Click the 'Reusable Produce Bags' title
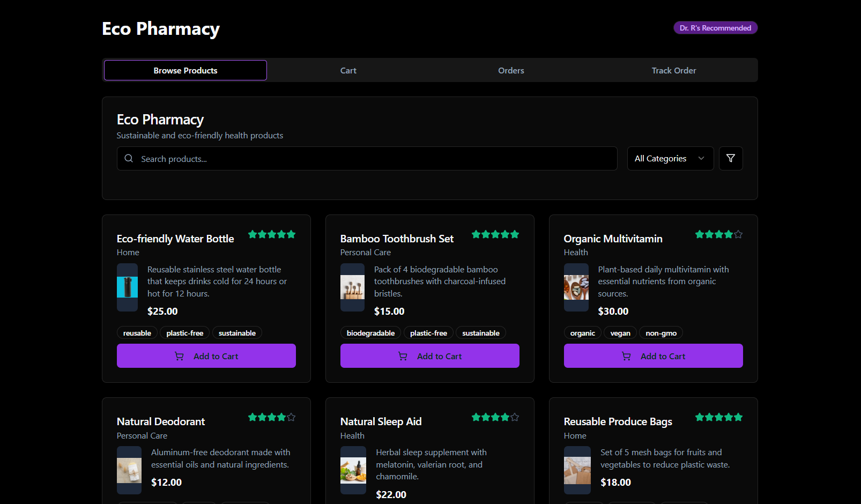Screen dimensions: 861x504 point(618,421)
